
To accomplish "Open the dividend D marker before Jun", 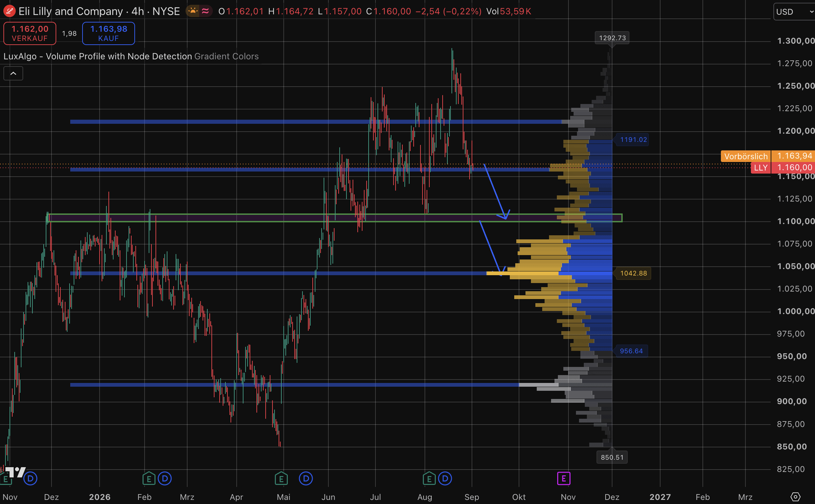I will [306, 478].
